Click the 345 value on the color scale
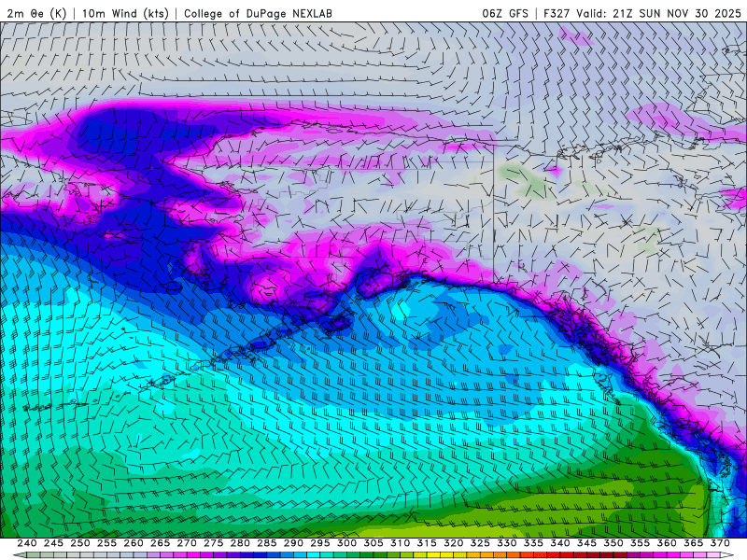Screen dimensions: 747x560 [587, 543]
